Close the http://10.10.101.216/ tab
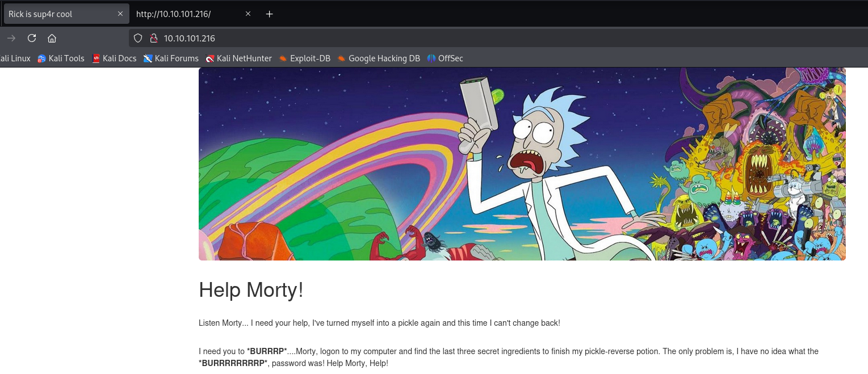This screenshot has height=374, width=868. (248, 14)
